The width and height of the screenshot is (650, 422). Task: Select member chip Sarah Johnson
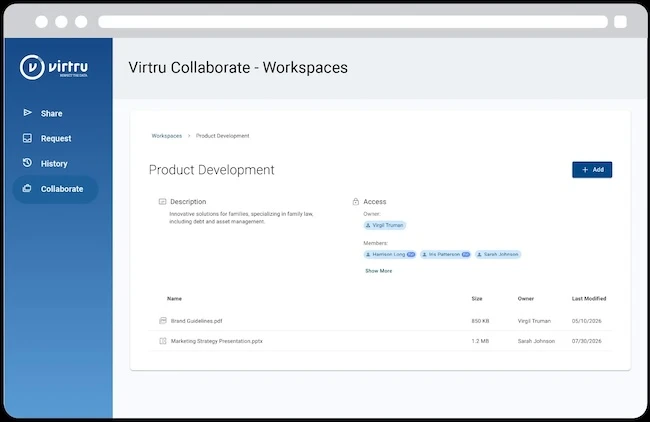click(498, 254)
